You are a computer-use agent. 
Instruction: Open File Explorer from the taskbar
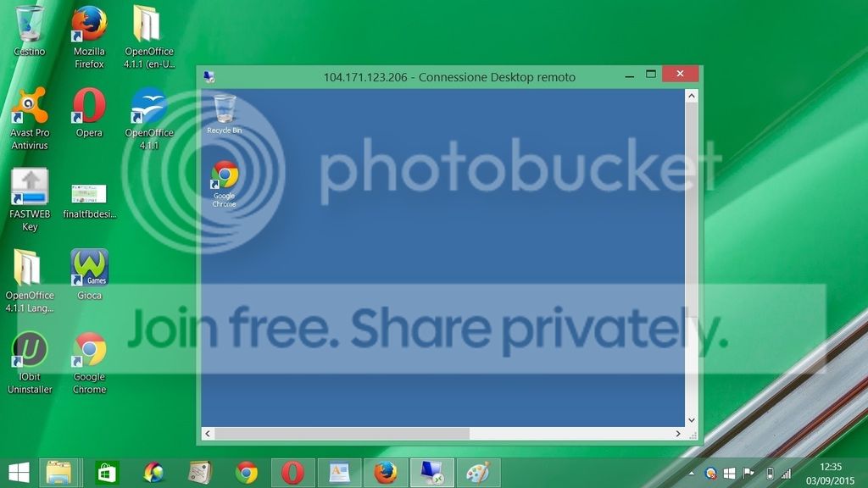tap(58, 473)
